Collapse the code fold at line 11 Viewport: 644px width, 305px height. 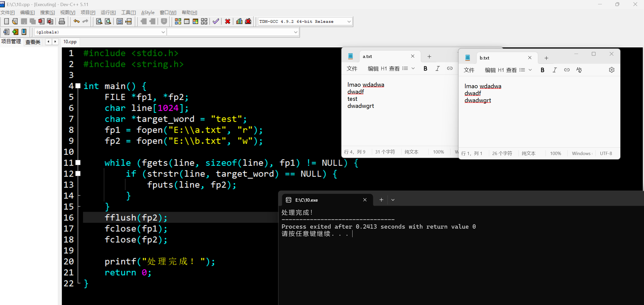(x=78, y=163)
